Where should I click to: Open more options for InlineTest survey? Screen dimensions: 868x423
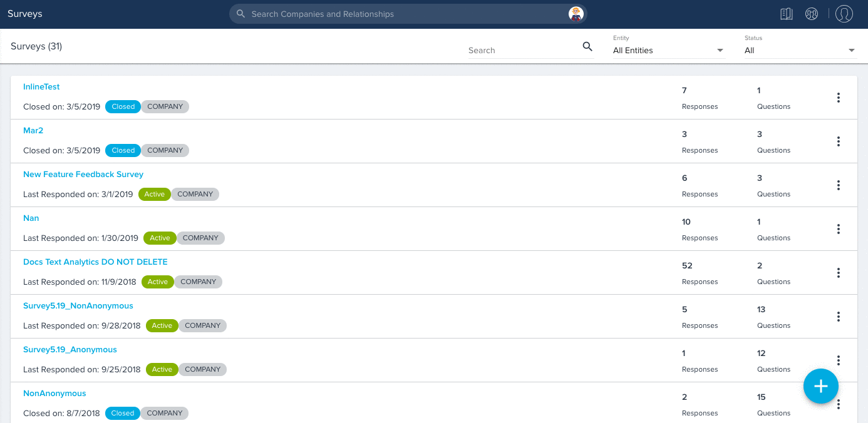tap(838, 98)
